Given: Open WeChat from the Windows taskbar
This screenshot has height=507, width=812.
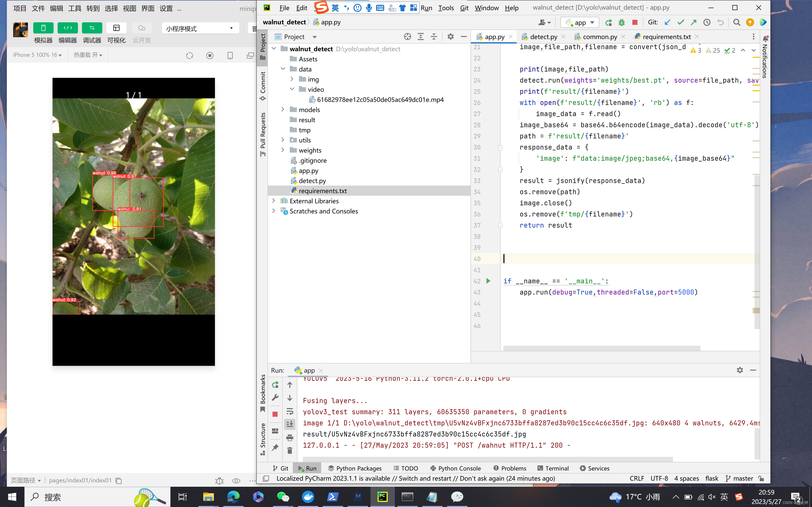Looking at the screenshot, I should tap(283, 497).
